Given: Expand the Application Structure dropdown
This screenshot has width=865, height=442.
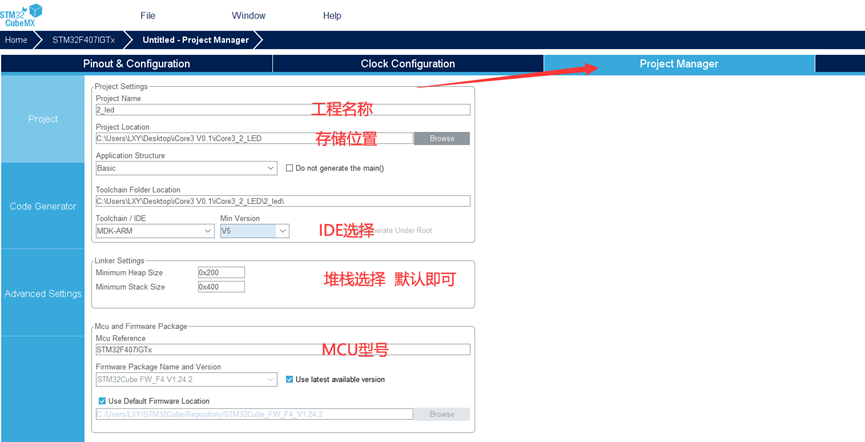Looking at the screenshot, I should point(186,169).
